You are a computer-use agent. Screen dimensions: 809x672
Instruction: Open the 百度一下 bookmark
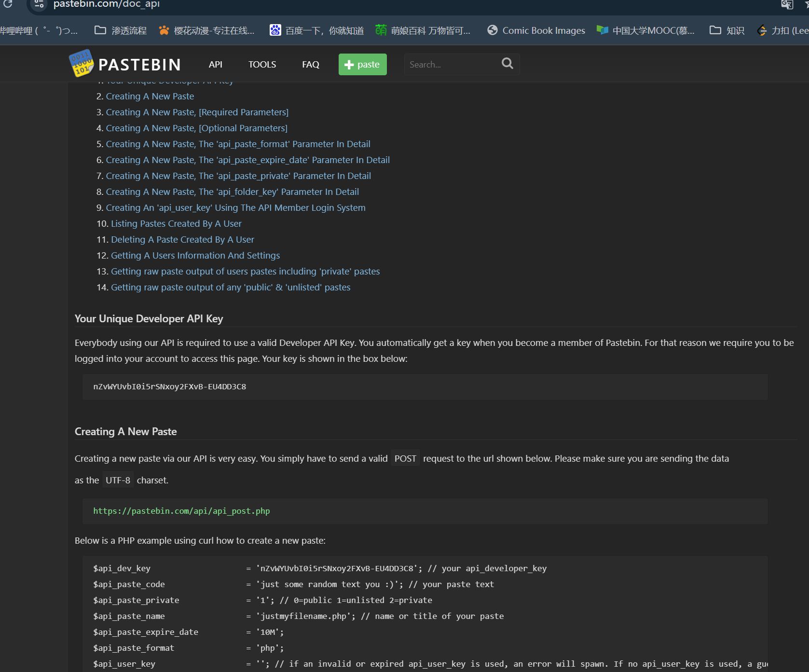click(316, 30)
